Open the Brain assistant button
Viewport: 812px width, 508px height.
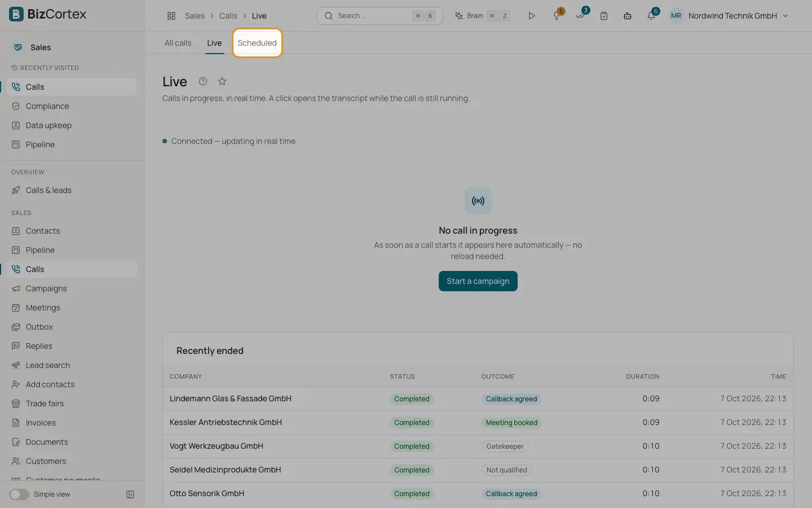(x=482, y=16)
